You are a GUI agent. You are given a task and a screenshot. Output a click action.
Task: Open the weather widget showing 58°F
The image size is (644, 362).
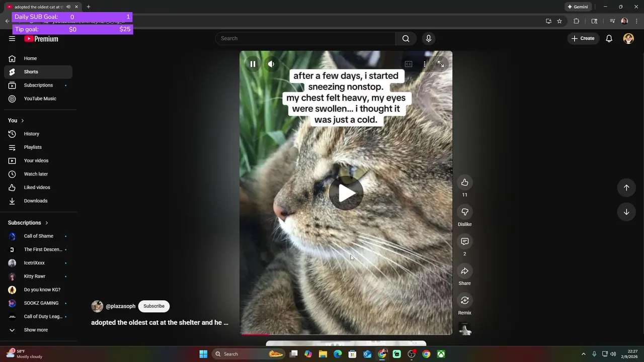coord(25,354)
